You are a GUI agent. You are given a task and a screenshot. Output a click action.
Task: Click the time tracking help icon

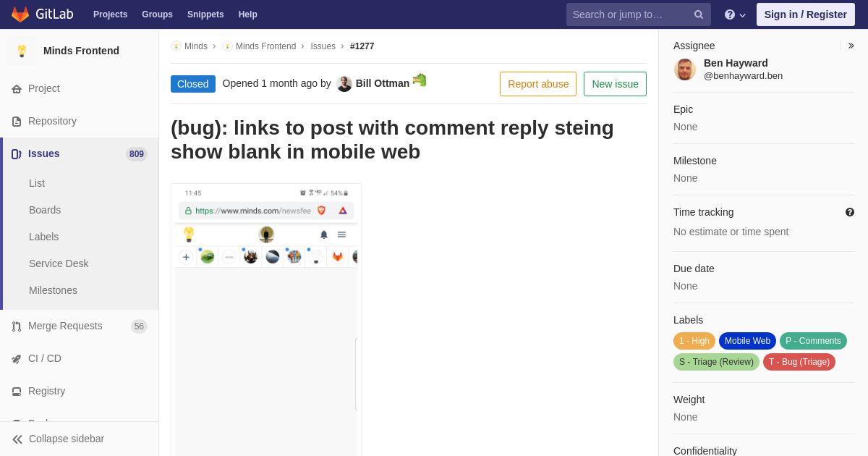(x=850, y=212)
